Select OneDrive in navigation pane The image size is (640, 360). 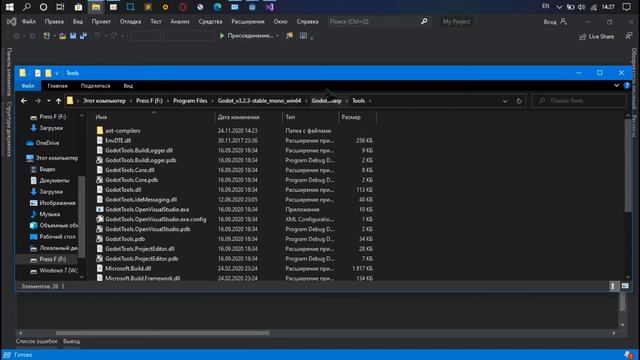[x=47, y=143]
